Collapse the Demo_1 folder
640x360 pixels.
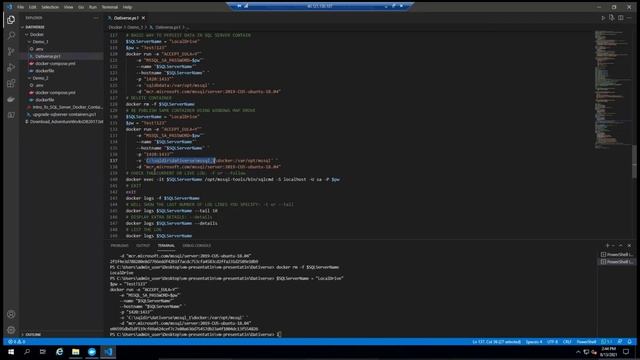[40, 42]
